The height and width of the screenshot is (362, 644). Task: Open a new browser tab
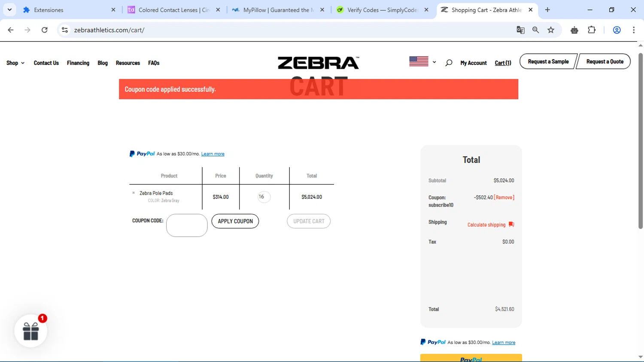547,9
